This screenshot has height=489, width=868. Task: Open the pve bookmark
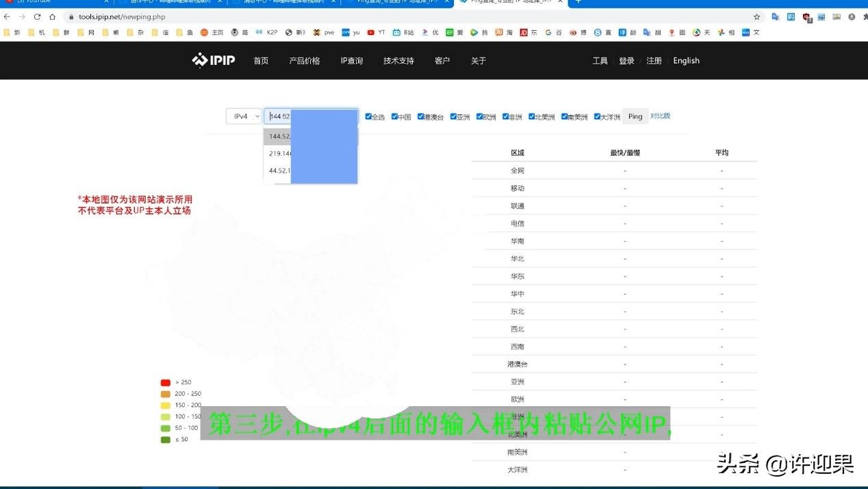coord(324,32)
